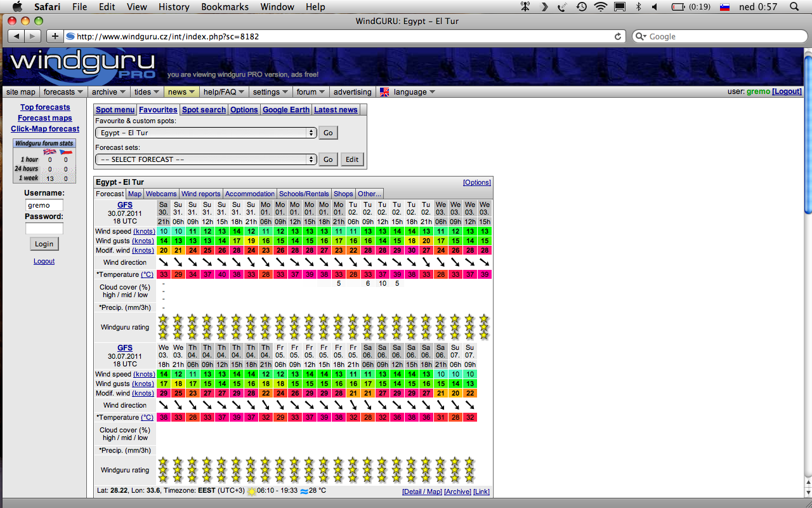Screen dimensions: 812x508
Task: Open the Google Earth tab
Action: [286, 110]
